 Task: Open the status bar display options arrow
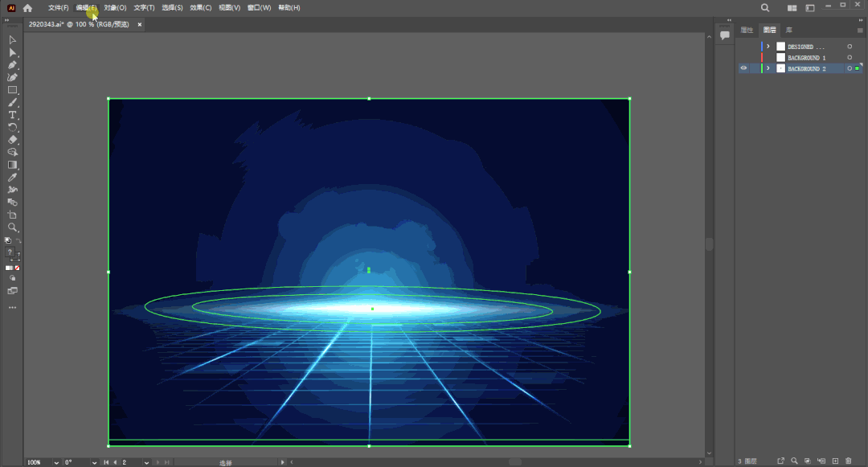(282, 462)
